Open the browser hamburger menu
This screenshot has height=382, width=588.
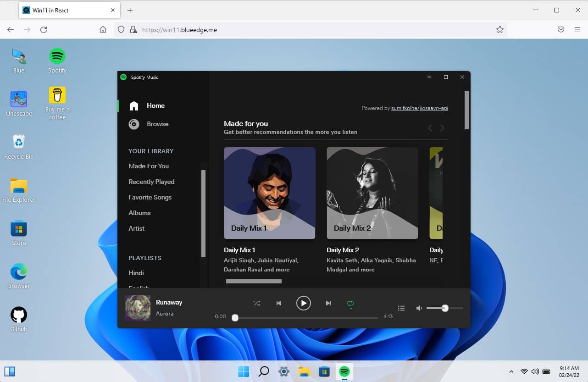tap(577, 29)
